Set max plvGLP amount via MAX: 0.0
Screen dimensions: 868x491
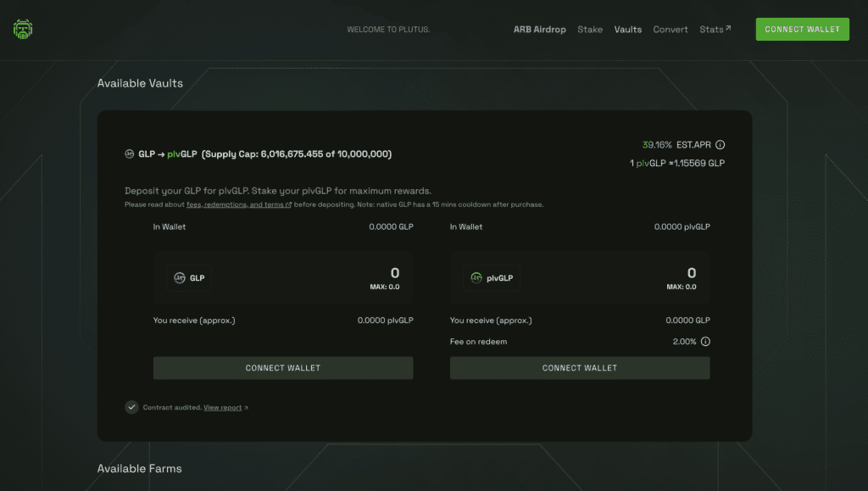click(682, 287)
